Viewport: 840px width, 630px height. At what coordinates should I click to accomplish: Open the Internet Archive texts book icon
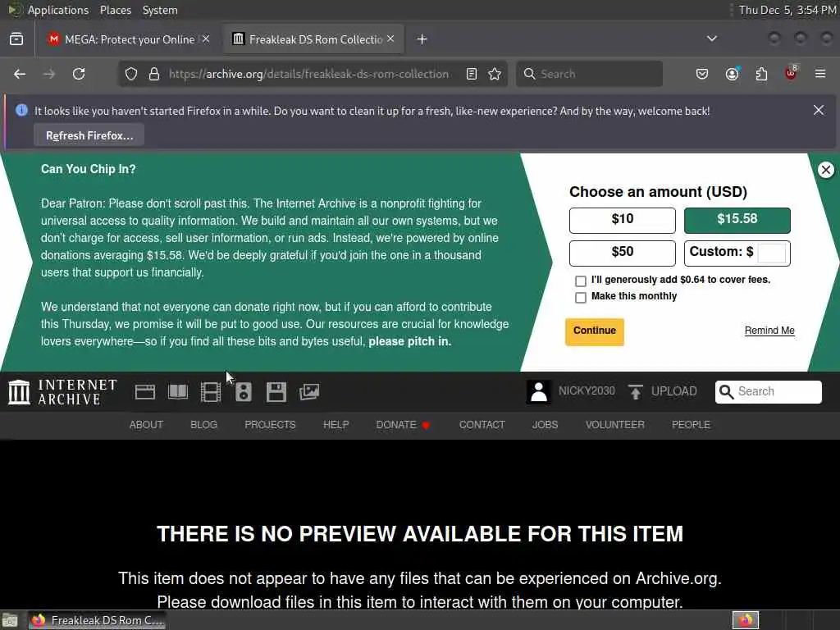click(x=178, y=392)
